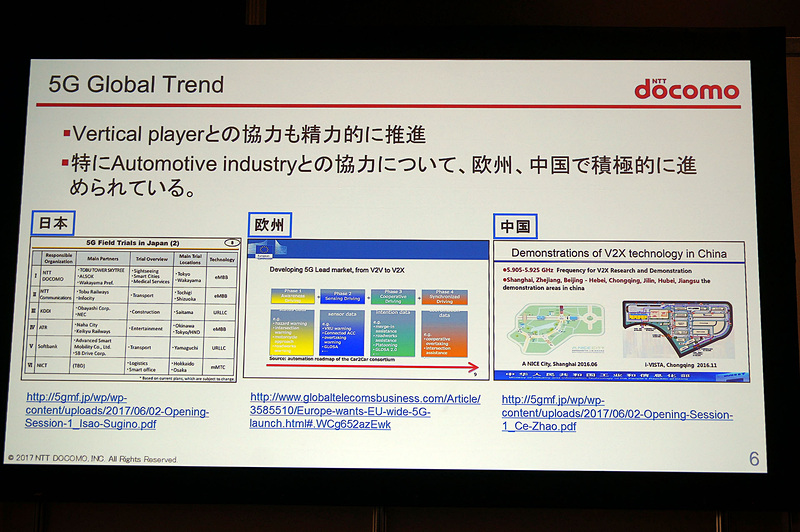The height and width of the screenshot is (532, 800).
Task: Open the globaltelecomsbusiness.com article link
Action: click(x=365, y=411)
